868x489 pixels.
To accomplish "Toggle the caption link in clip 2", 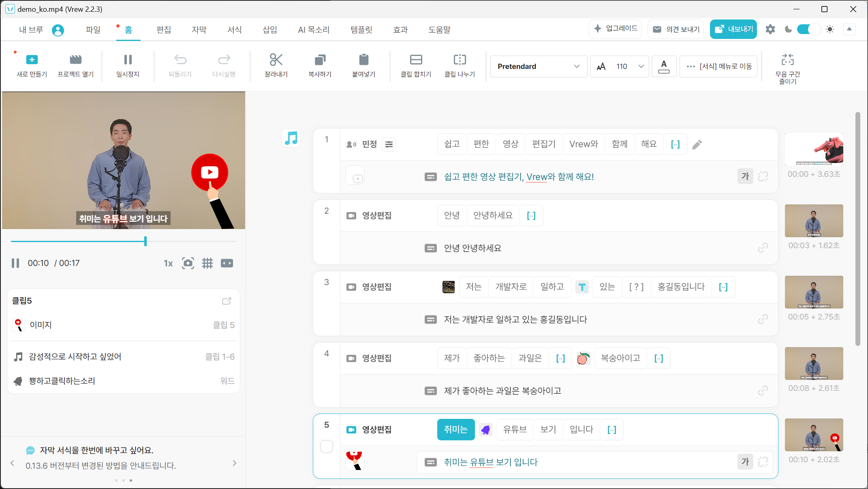I will coord(763,248).
